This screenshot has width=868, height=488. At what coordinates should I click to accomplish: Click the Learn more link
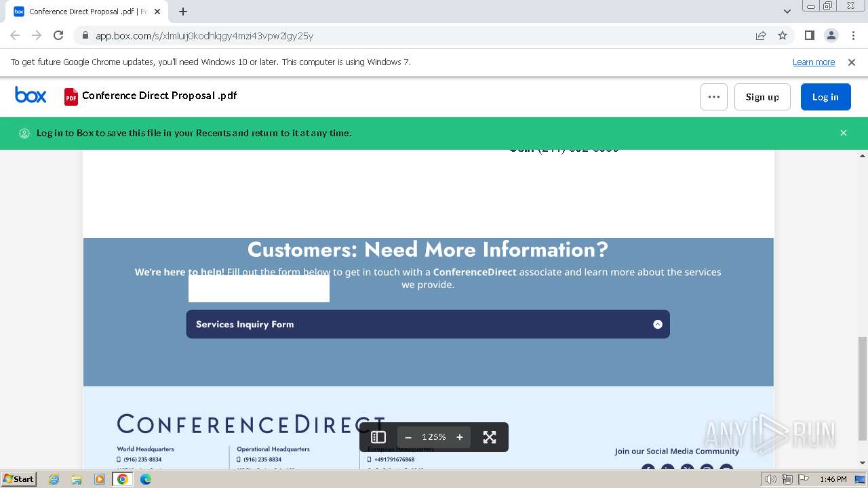coord(814,62)
